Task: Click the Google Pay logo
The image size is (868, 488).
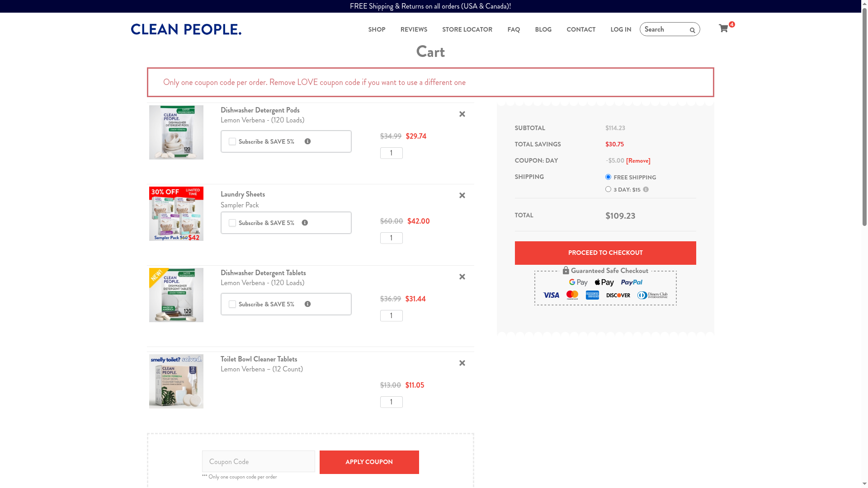Action: point(578,282)
